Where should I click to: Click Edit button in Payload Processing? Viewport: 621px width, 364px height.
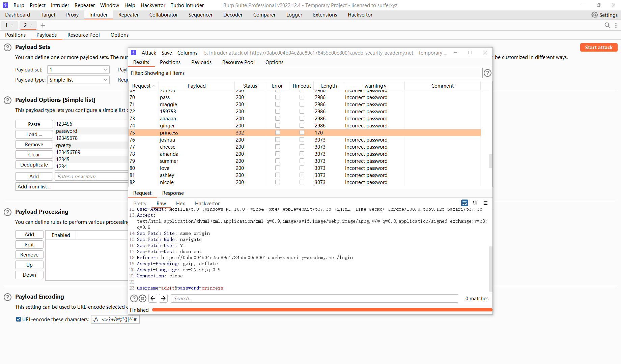click(x=29, y=245)
